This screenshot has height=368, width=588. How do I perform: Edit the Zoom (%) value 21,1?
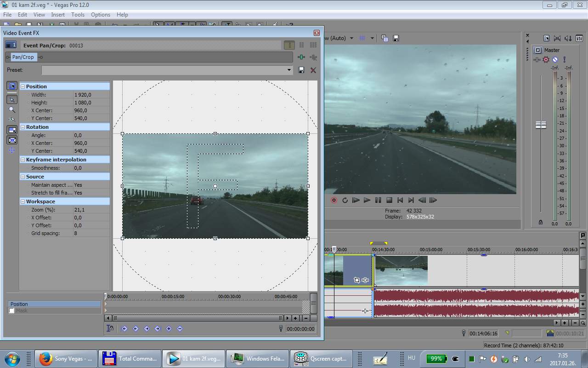pyautogui.click(x=91, y=210)
